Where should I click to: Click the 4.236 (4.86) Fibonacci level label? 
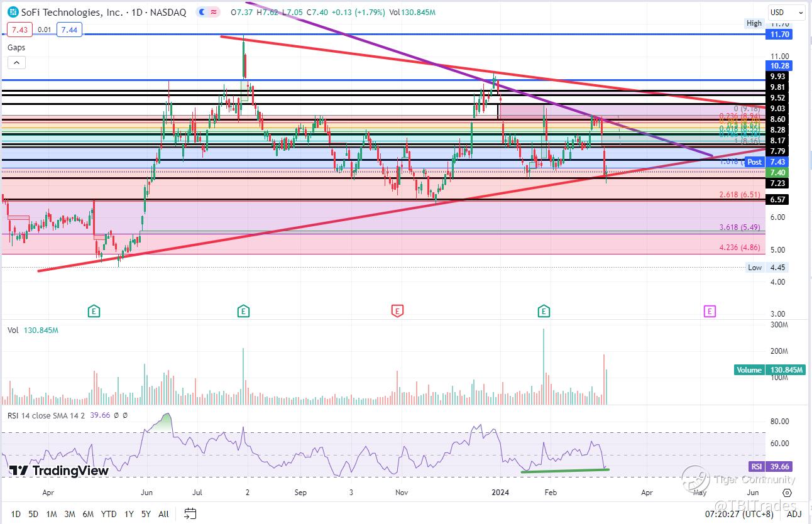(740, 248)
